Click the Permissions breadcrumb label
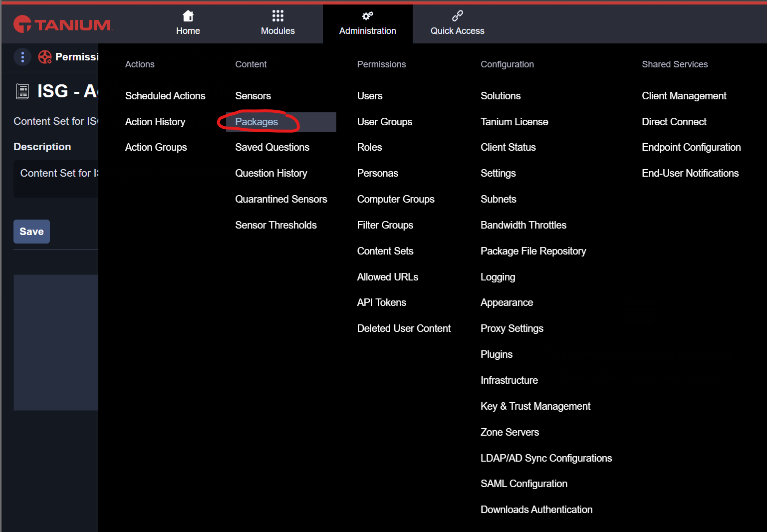The height and width of the screenshot is (532, 767). click(77, 57)
